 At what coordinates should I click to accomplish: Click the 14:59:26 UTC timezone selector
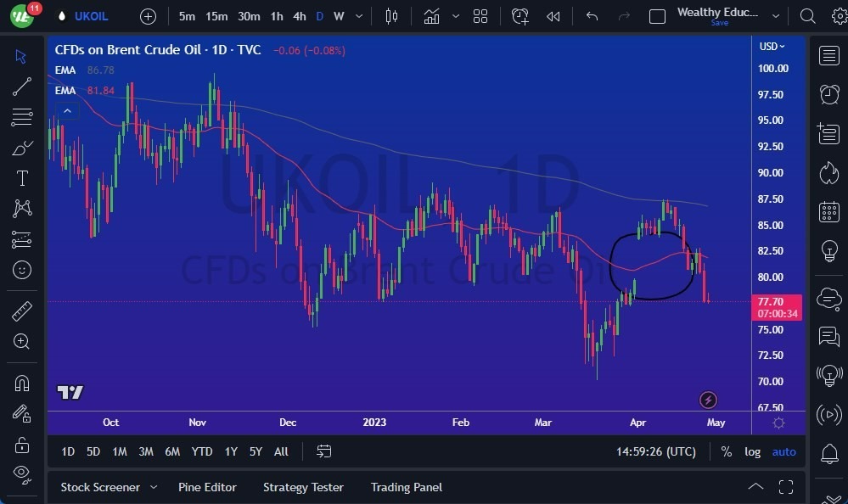tap(654, 451)
